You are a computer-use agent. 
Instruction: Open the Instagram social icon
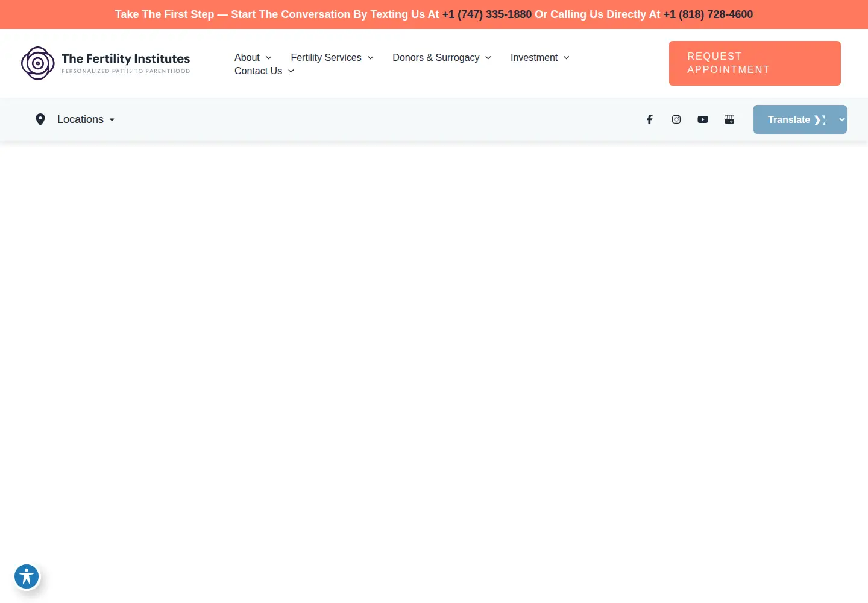pyautogui.click(x=676, y=119)
